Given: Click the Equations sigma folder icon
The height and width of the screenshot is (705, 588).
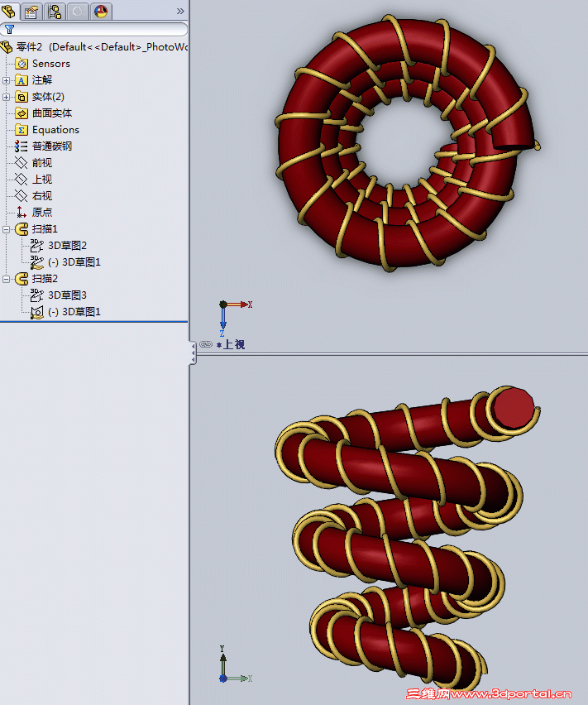Looking at the screenshot, I should coord(22,130).
